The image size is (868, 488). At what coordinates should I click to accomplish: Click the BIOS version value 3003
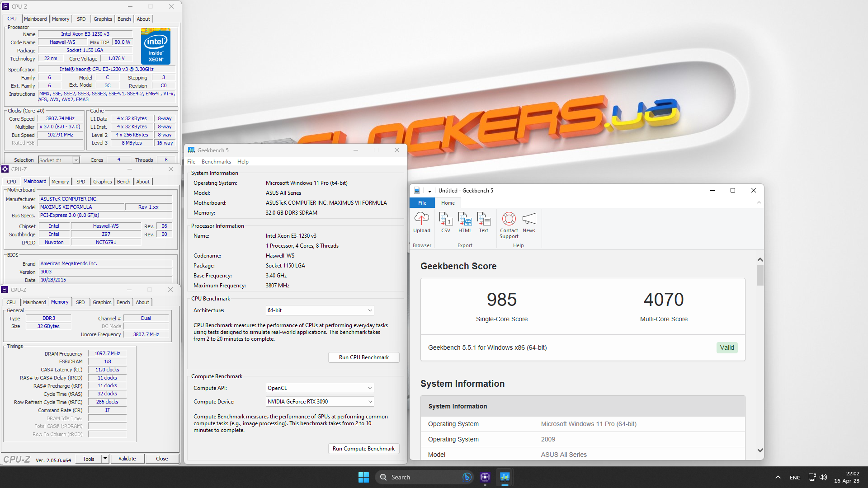coord(105,272)
